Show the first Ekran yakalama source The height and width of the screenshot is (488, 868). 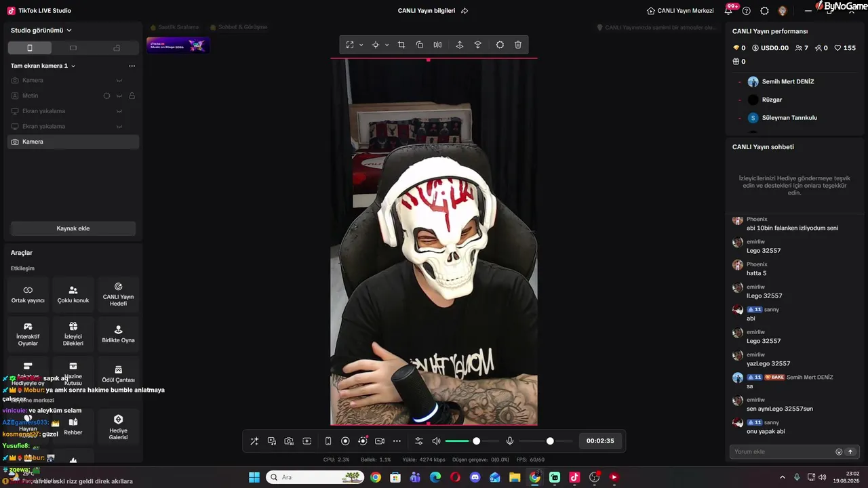click(x=119, y=111)
